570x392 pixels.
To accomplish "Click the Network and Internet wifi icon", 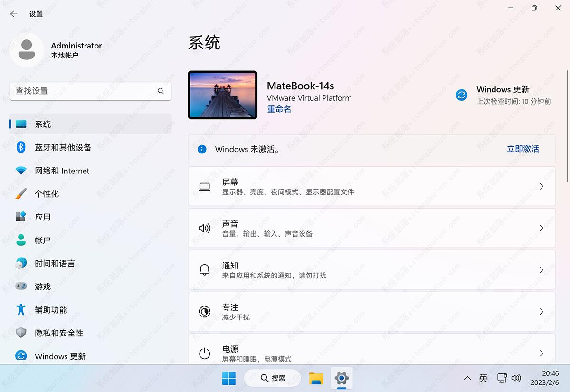I will [x=21, y=171].
